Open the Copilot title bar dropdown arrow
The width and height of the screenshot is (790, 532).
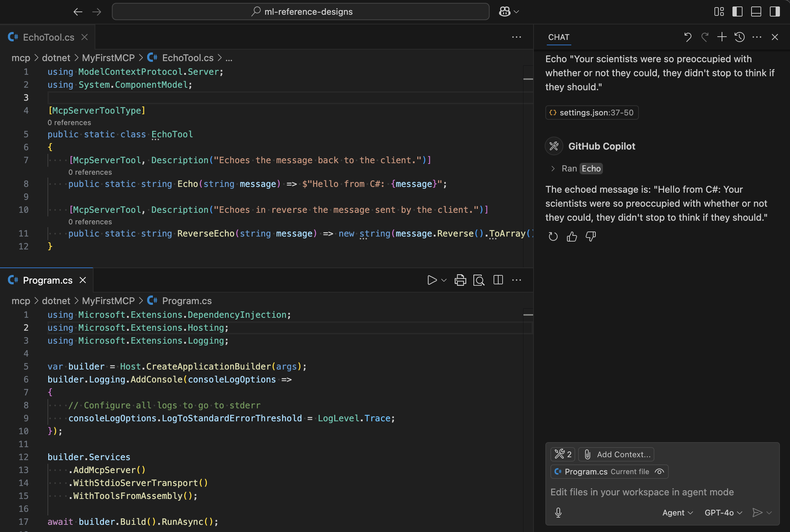point(517,12)
